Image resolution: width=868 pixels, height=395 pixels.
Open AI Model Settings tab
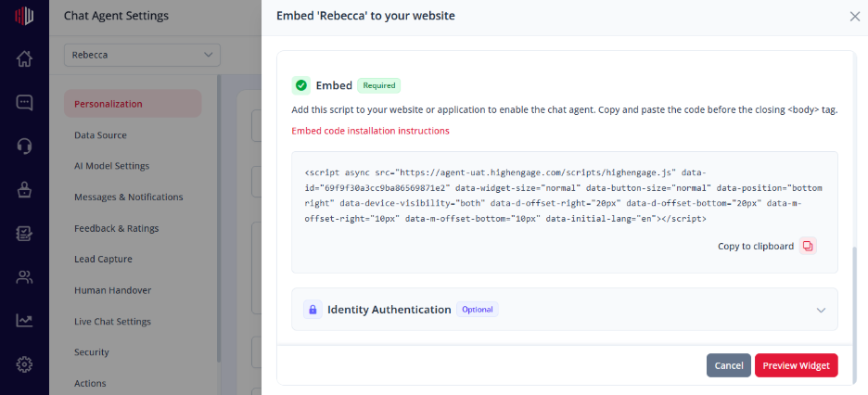112,166
